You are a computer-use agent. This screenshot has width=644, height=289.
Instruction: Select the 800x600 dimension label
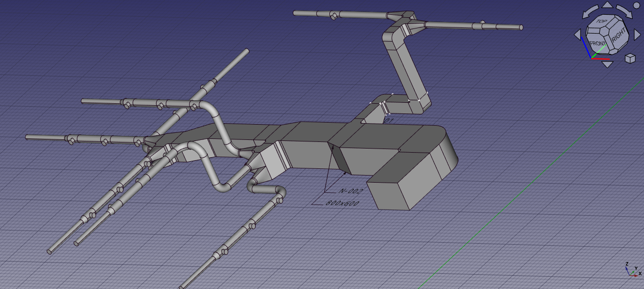click(342, 204)
